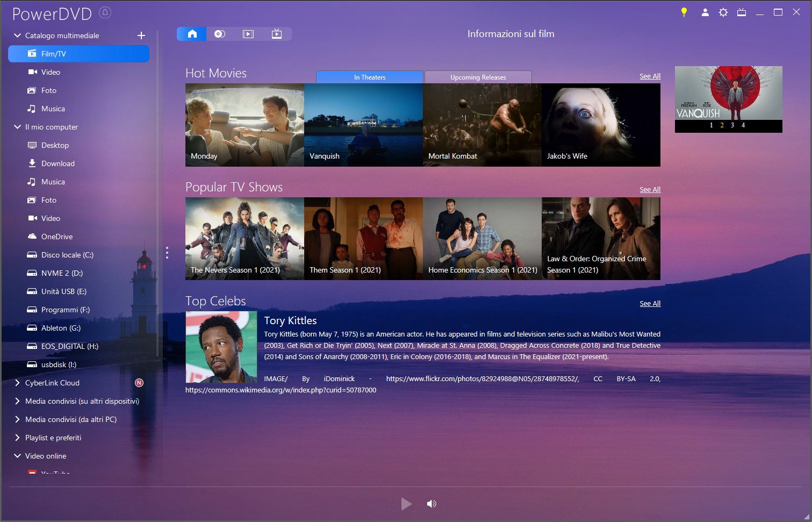The height and width of the screenshot is (522, 812).
Task: Open the TV tab icon
Action: 277,34
